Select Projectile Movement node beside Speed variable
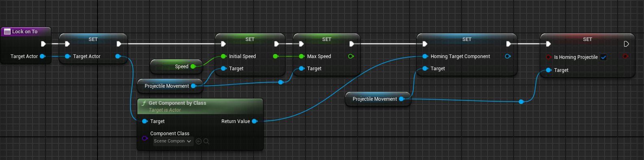The image size is (644, 160). tap(170, 86)
